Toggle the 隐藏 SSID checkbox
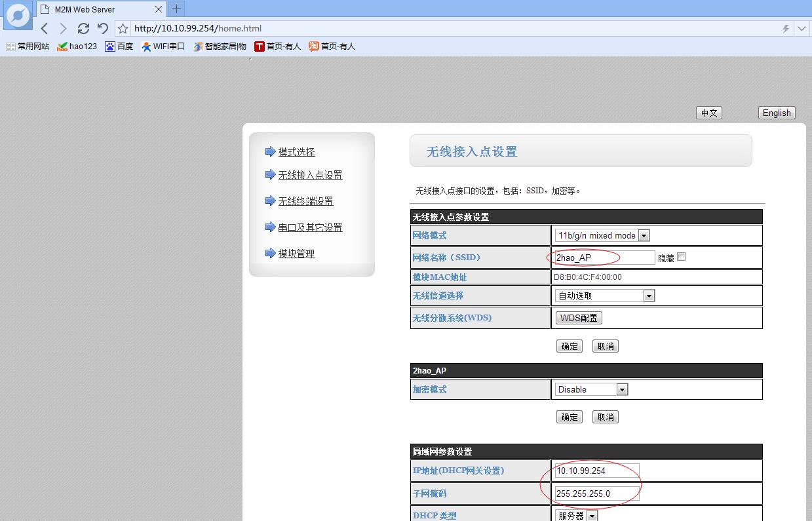This screenshot has height=521, width=812. point(682,257)
